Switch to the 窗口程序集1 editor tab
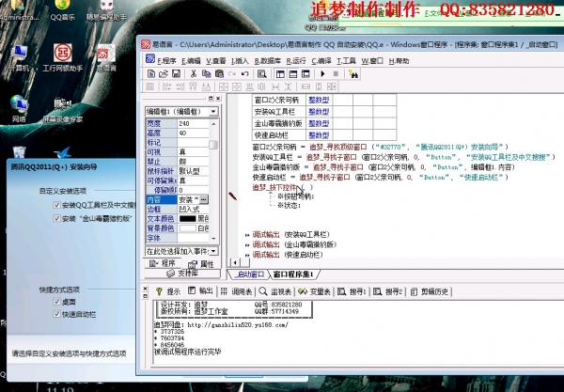The image size is (564, 392). (294, 274)
